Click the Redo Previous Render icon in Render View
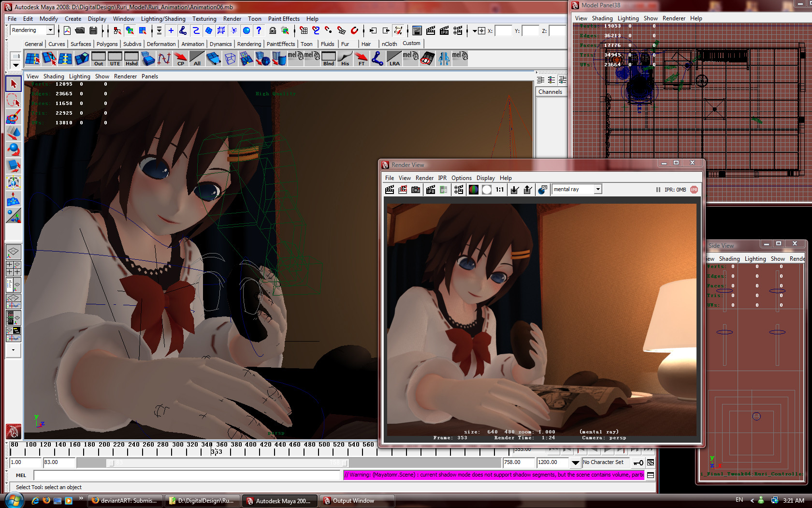This screenshot has height=508, width=812. (390, 190)
